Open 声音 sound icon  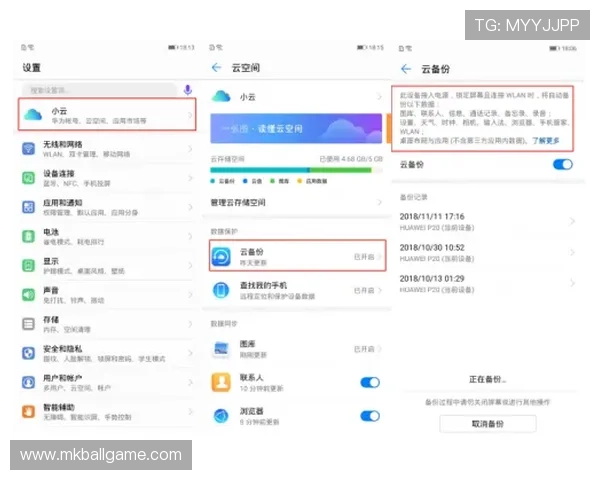point(28,295)
